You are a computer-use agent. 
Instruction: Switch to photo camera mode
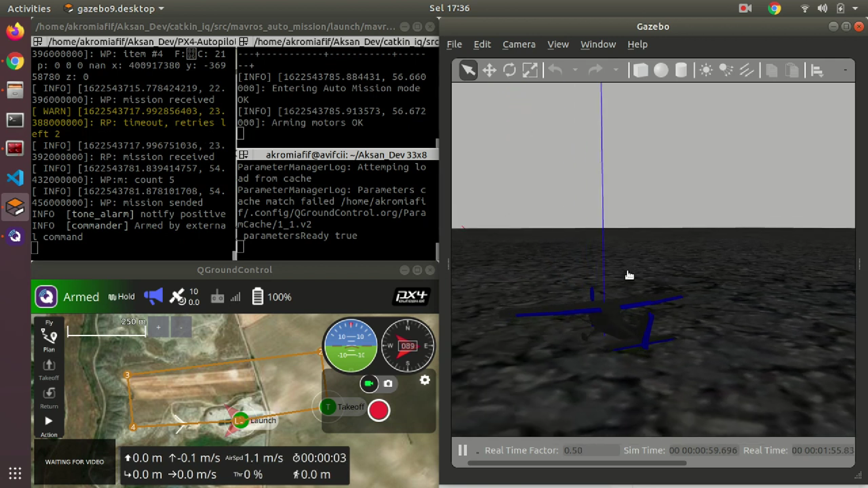coord(388,384)
